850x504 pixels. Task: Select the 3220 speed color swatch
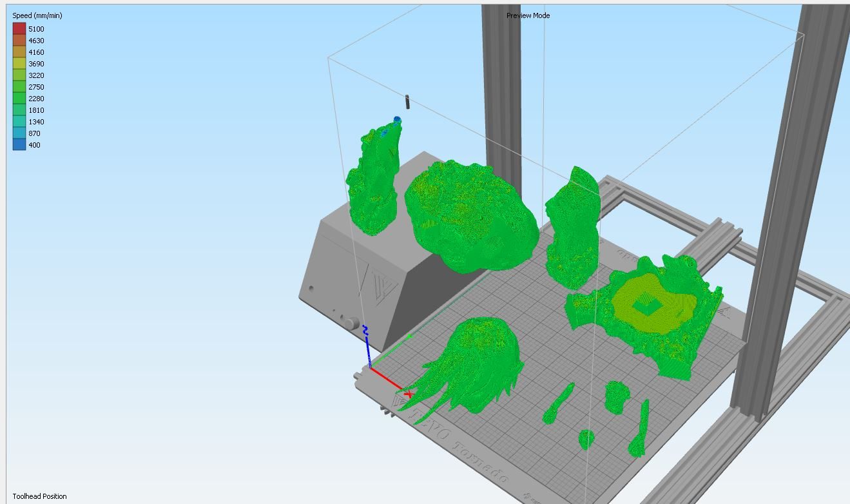coord(19,75)
